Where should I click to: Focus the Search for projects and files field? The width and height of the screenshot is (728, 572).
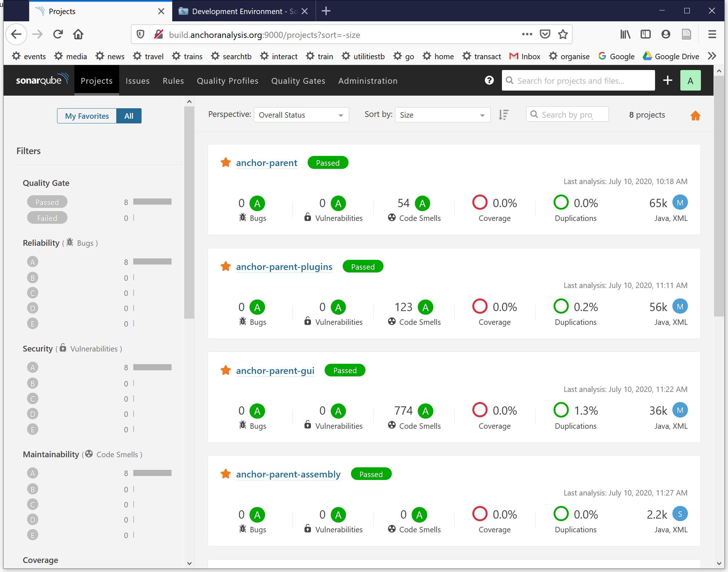578,80
